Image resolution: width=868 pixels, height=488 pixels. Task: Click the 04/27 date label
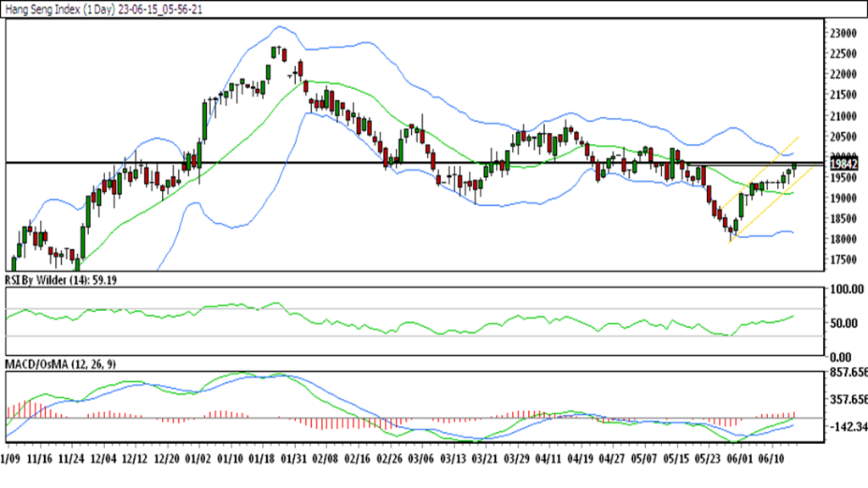click(612, 459)
